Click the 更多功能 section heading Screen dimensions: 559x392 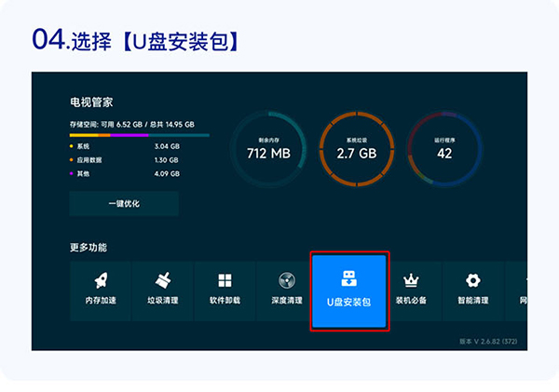click(x=88, y=248)
